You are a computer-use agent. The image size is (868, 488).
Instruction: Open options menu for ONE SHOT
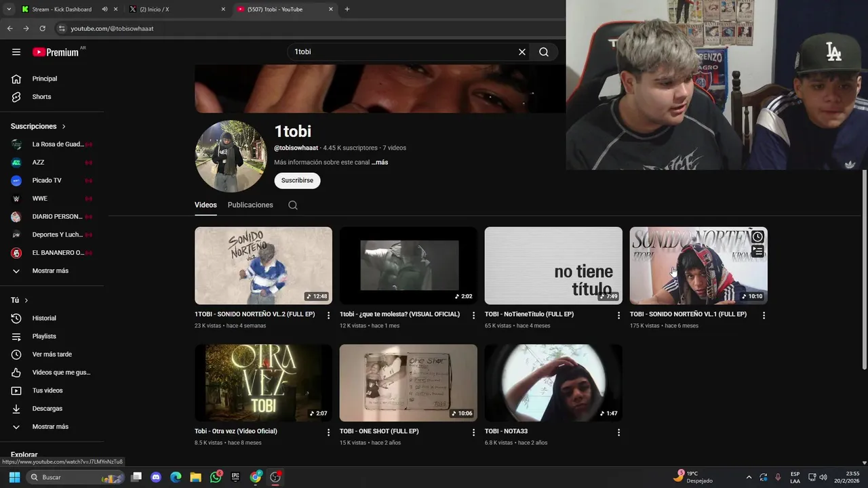[474, 432]
